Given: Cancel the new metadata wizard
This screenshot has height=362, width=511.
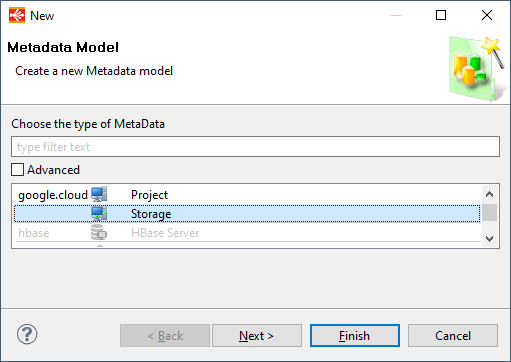Looking at the screenshot, I should point(453,335).
